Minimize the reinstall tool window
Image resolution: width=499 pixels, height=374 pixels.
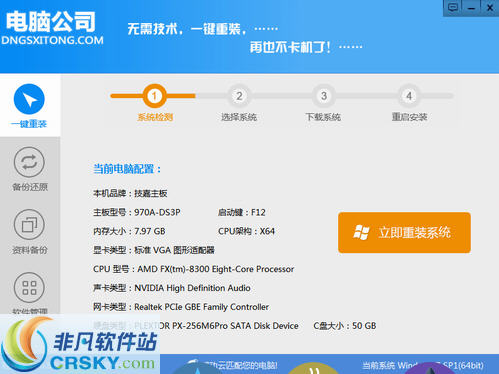point(471,7)
